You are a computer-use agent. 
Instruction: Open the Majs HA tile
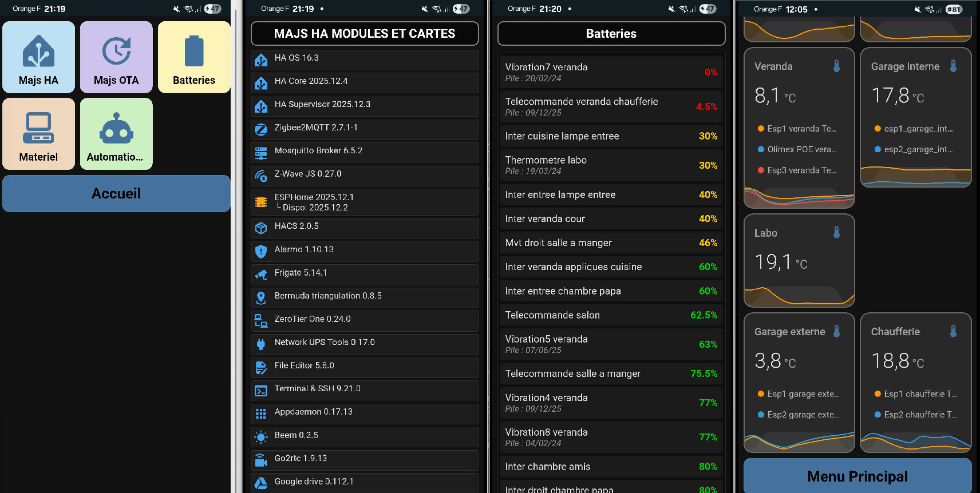[39, 57]
